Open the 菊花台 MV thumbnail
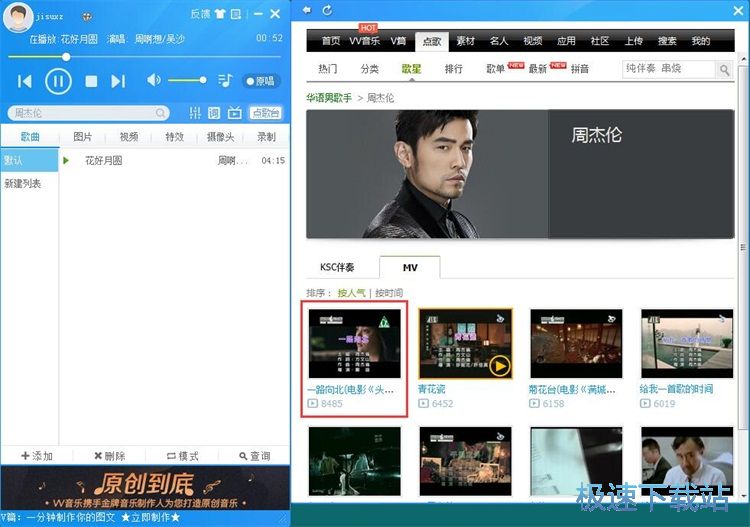The width and height of the screenshot is (750, 527). click(576, 343)
